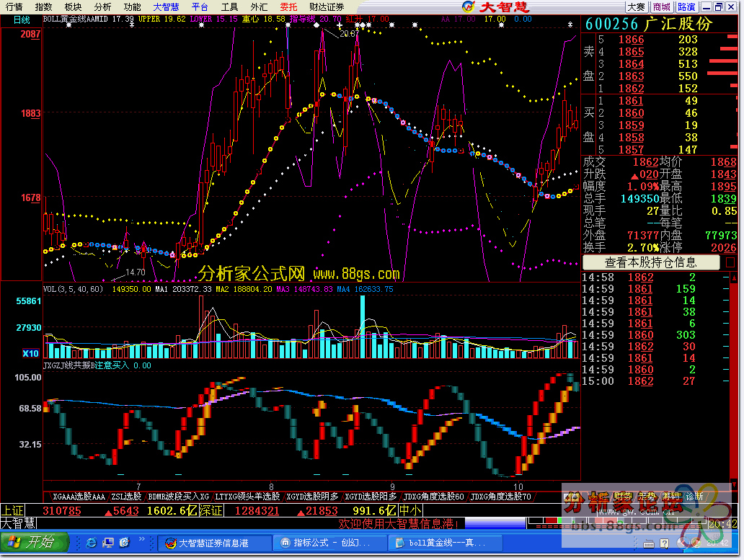The image size is (744, 560).
Task: Click the 商城 button in title bar
Action: tap(661, 6)
